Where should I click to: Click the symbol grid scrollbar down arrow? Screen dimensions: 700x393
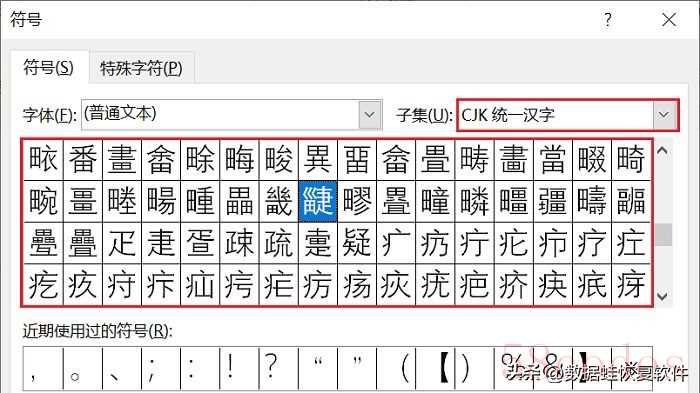point(662,296)
